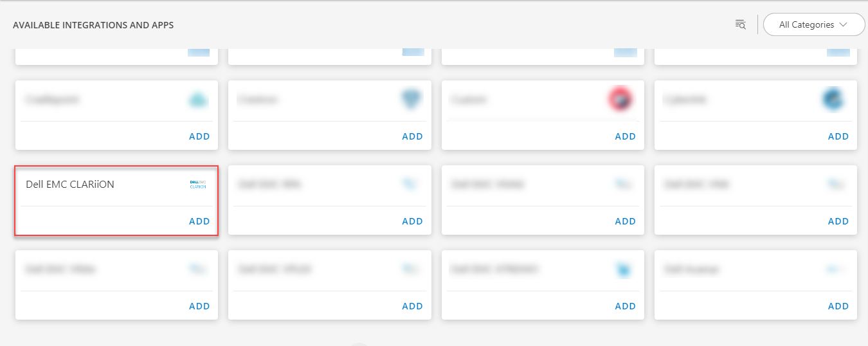
Task: Click the teal cloud integration icon
Action: pyautogui.click(x=198, y=100)
